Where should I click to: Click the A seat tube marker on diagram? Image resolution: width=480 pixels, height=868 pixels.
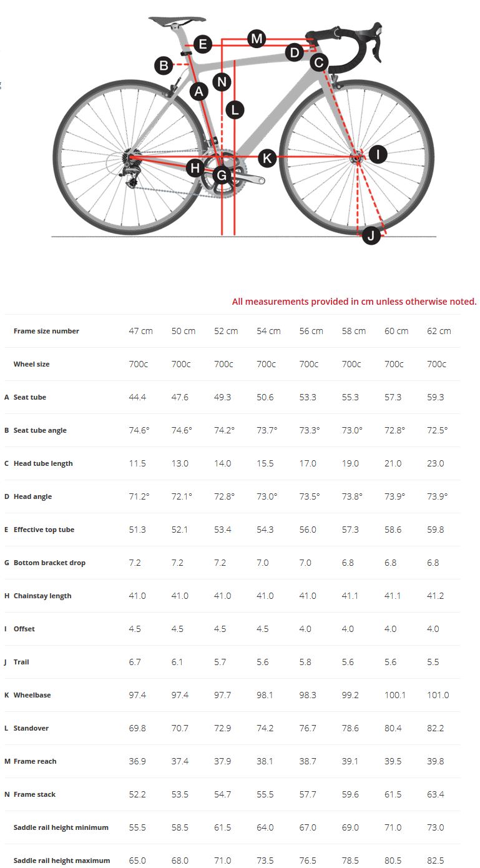tap(199, 91)
